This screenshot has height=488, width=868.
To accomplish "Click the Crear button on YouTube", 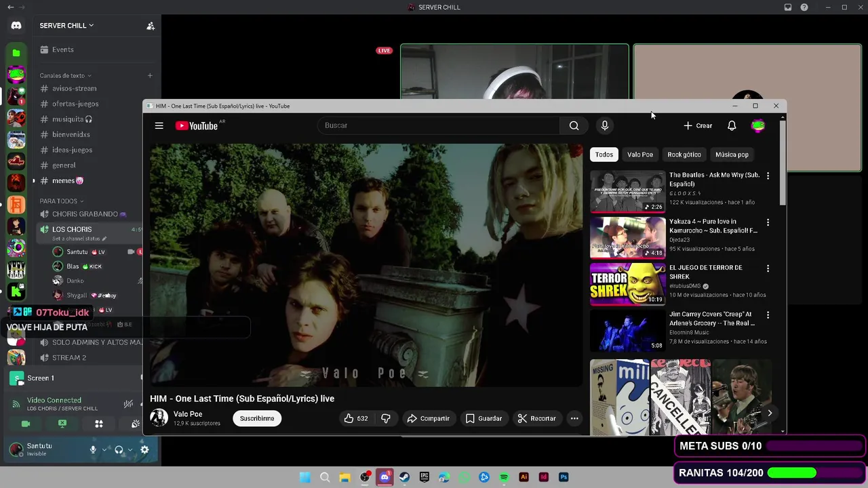I will (697, 125).
